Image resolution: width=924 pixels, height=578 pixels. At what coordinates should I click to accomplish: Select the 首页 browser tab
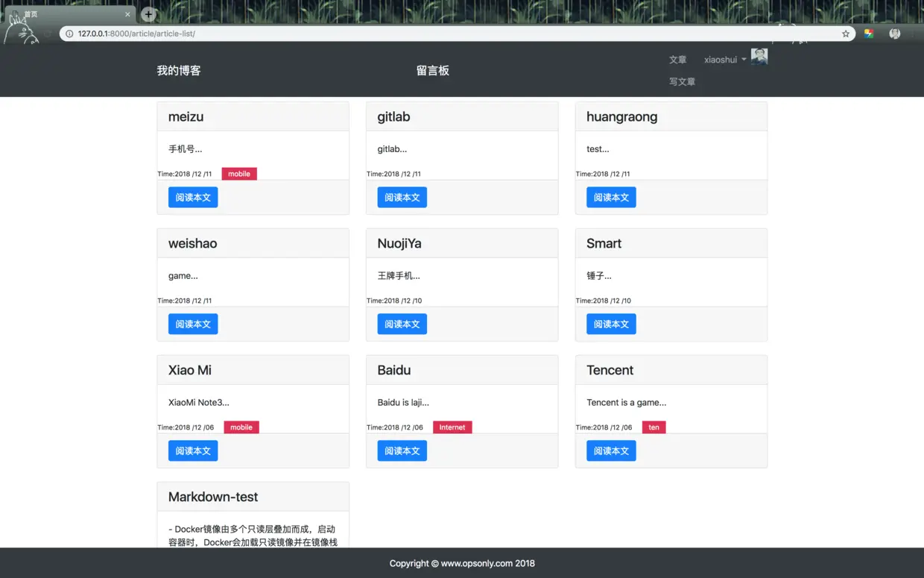click(71, 14)
